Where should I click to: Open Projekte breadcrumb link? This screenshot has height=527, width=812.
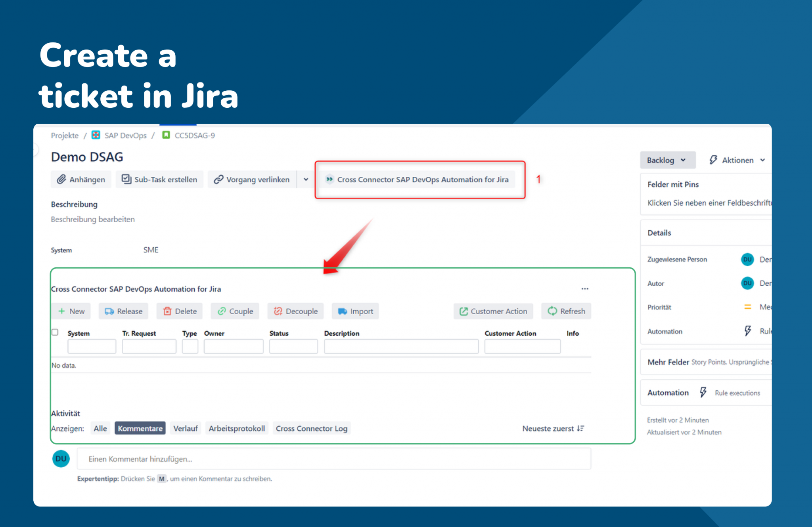point(65,136)
